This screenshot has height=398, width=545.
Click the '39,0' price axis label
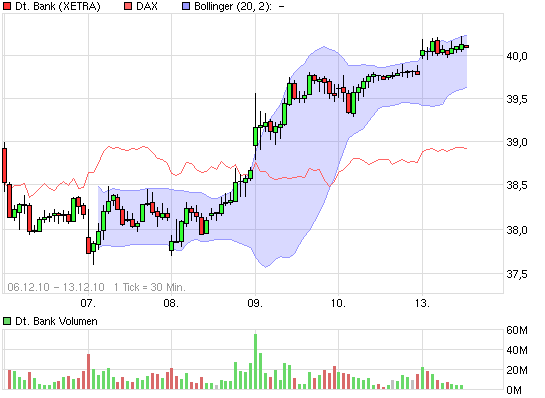pos(517,142)
